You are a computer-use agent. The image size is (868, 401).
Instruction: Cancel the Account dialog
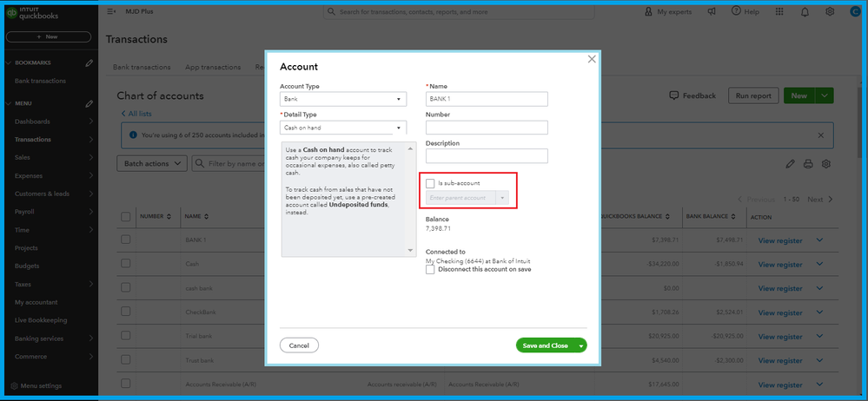point(299,345)
